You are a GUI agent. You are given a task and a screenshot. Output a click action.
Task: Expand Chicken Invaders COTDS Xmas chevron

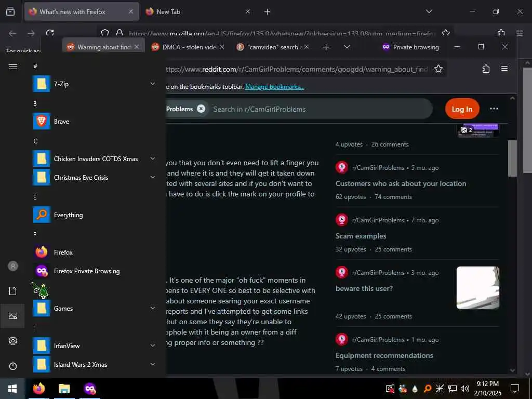point(153,158)
